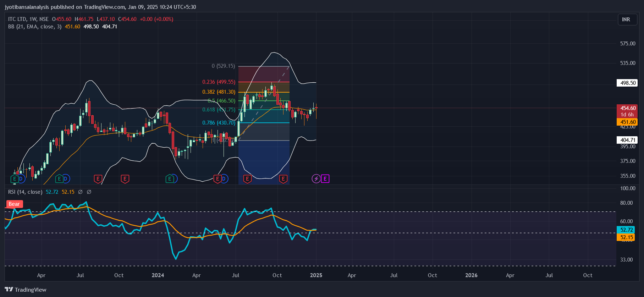Click red earnings E marker after Jul 2024
Viewport: 644px width, 297px height.
[x=247, y=179]
